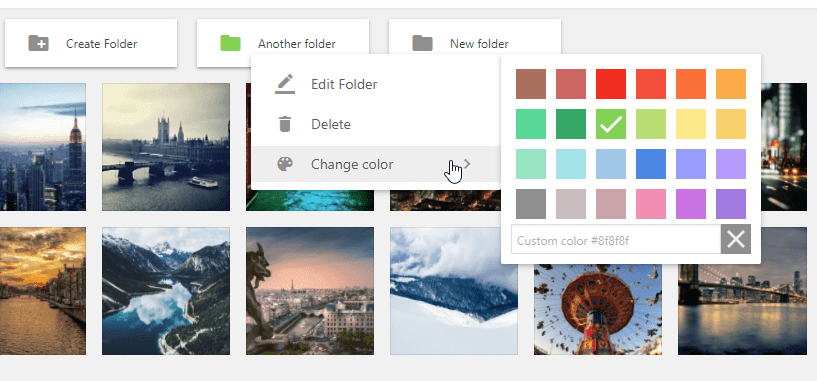Click the checked green swatch
This screenshot has height=381, width=817.
pos(611,124)
